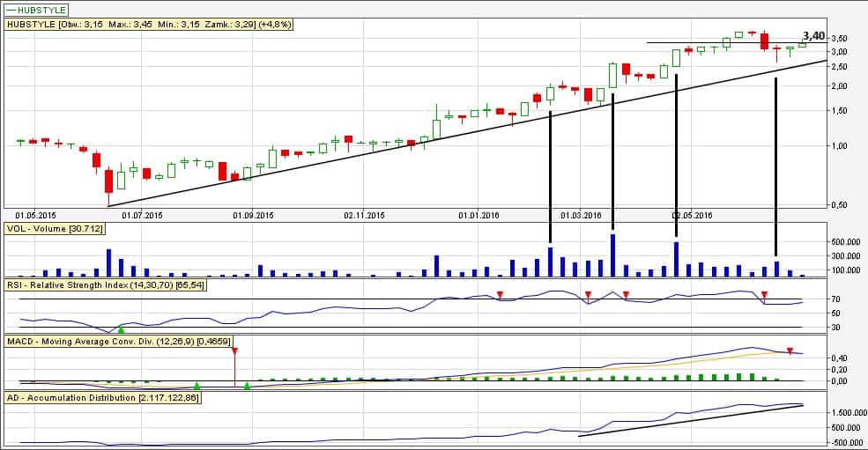This screenshot has height=450, width=868.
Task: Click the 0,50 value on price scale
Action: coord(838,205)
